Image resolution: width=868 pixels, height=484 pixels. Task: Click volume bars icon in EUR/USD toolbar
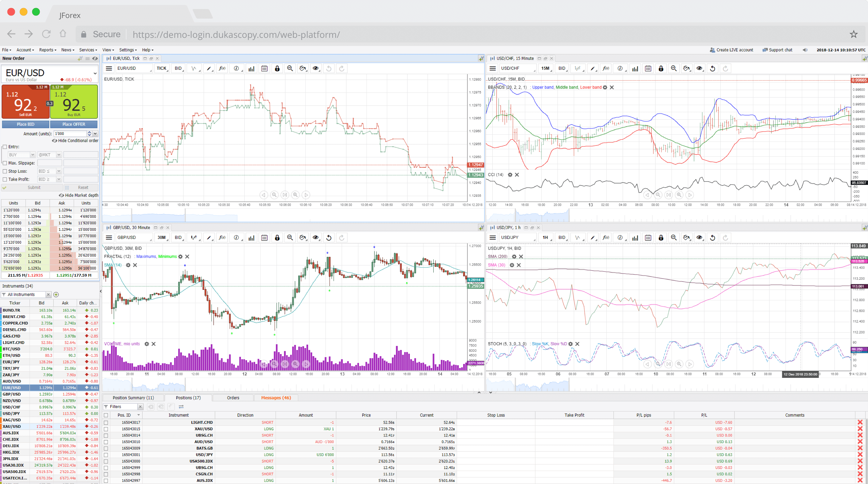pyautogui.click(x=251, y=69)
